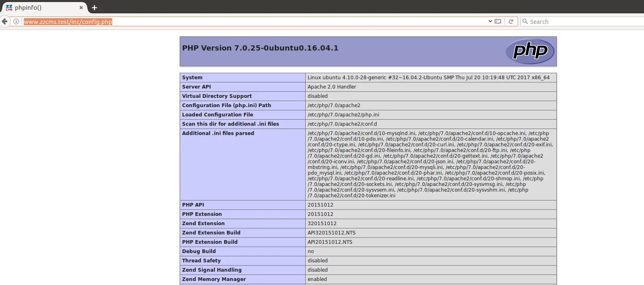Open a new tab with plus button
This screenshot has height=285, width=644.
[94, 8]
